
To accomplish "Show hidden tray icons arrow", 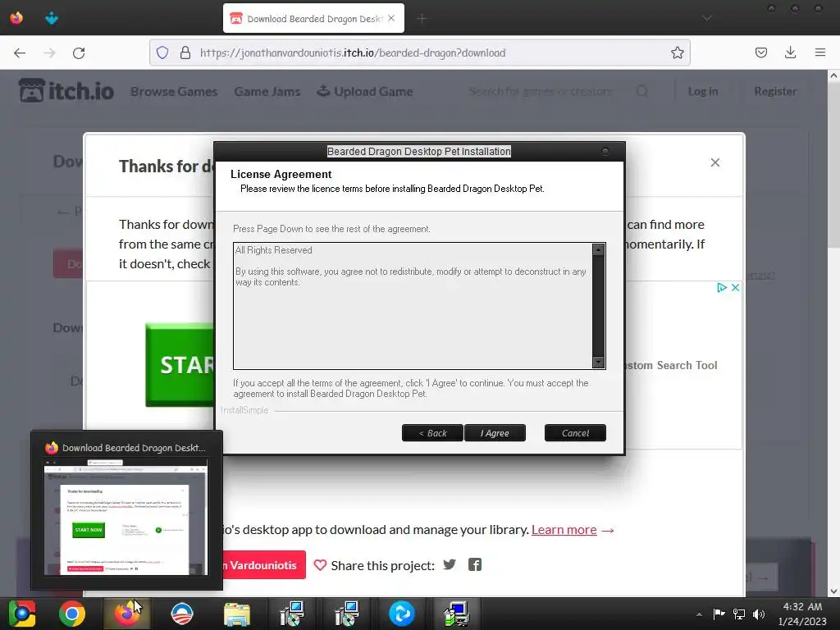I will tap(699, 614).
